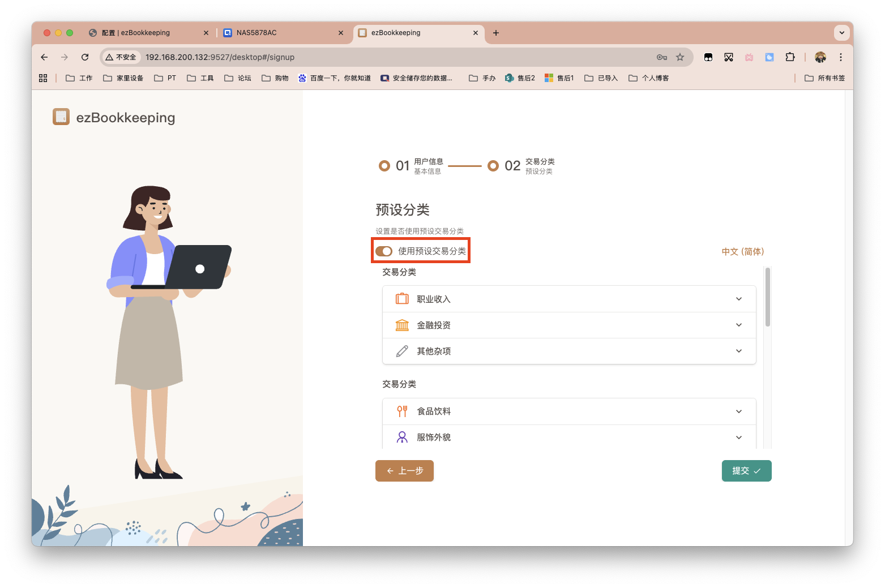This screenshot has height=588, width=885.
Task: Switch to the 配置 ezBookkeeping tab
Action: [136, 33]
